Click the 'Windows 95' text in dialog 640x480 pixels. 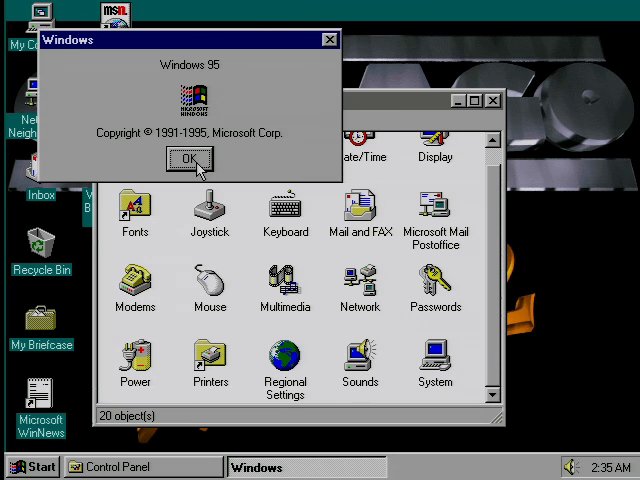[x=189, y=65]
